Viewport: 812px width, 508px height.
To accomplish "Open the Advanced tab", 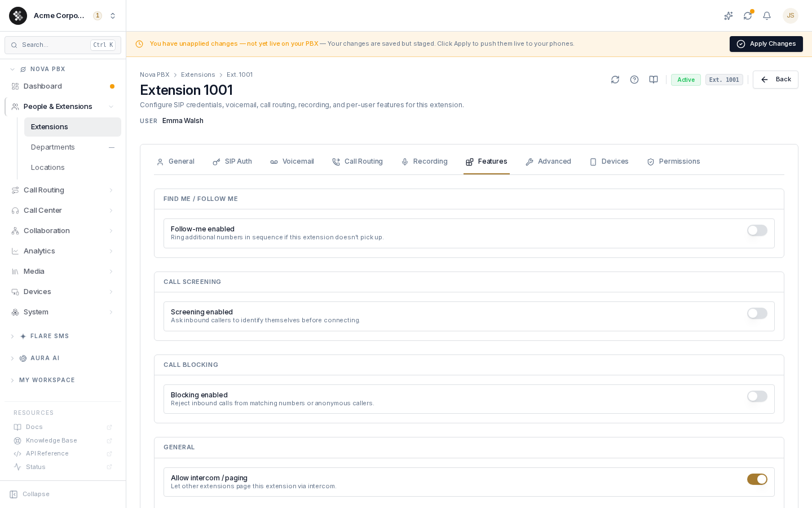I will [x=548, y=161].
